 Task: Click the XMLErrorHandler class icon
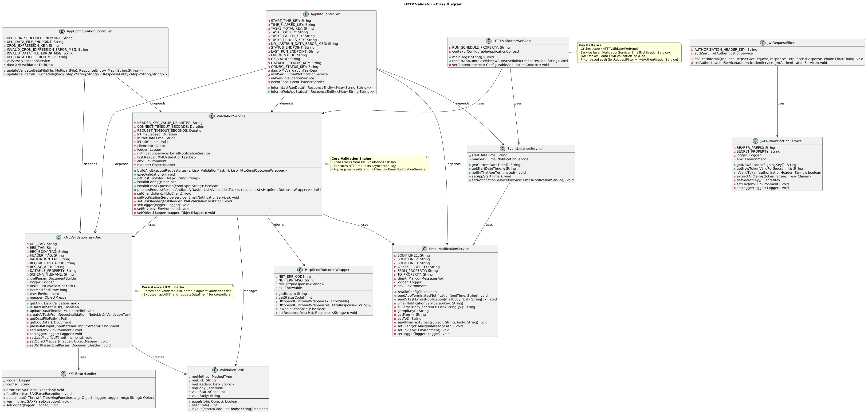(64, 374)
